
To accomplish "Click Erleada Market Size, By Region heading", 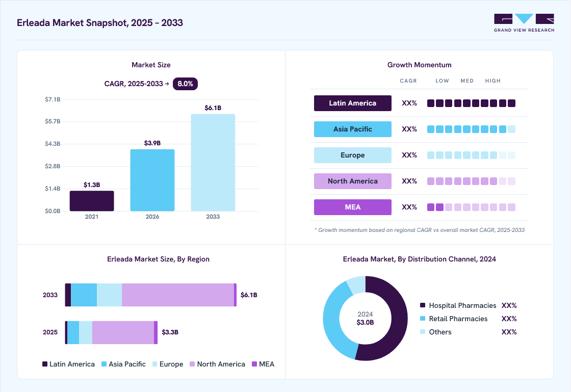I will click(158, 259).
